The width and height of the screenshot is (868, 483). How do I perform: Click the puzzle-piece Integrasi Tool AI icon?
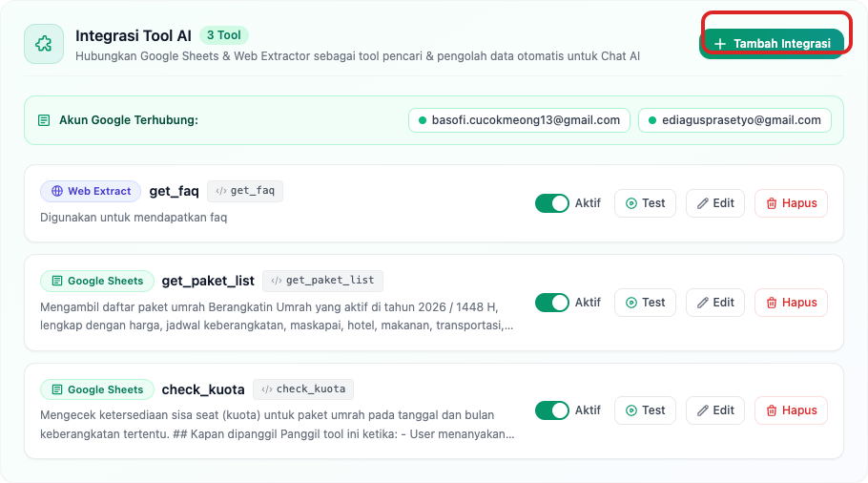point(44,44)
